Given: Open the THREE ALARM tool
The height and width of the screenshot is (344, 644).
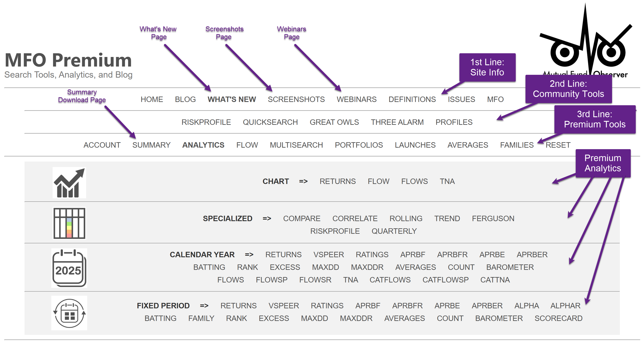Looking at the screenshot, I should [397, 122].
